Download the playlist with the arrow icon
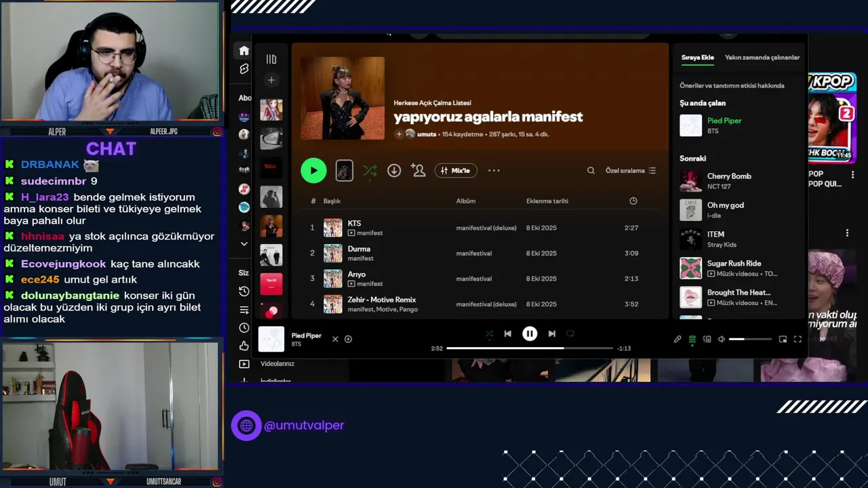 click(x=394, y=171)
